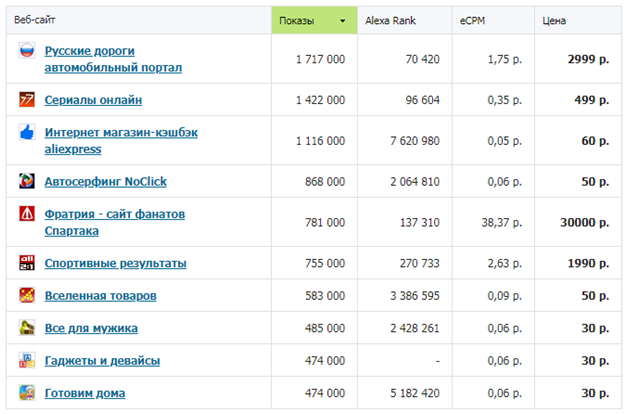Open the Все для мужика link
Screen dimensions: 628x414
tap(91, 328)
